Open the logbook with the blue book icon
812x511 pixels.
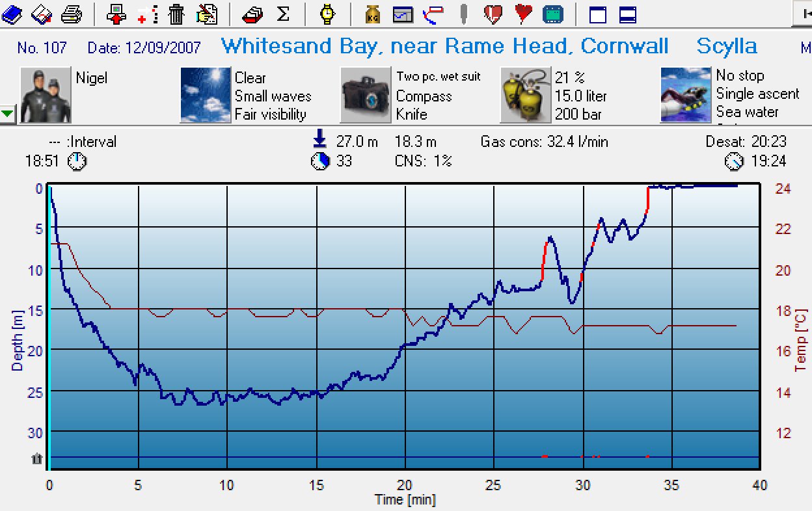coord(13,13)
